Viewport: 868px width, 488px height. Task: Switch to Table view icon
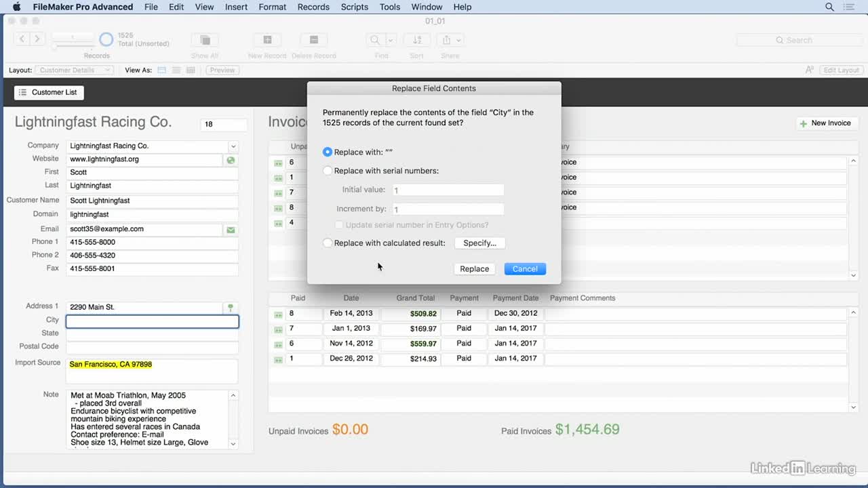pos(191,70)
